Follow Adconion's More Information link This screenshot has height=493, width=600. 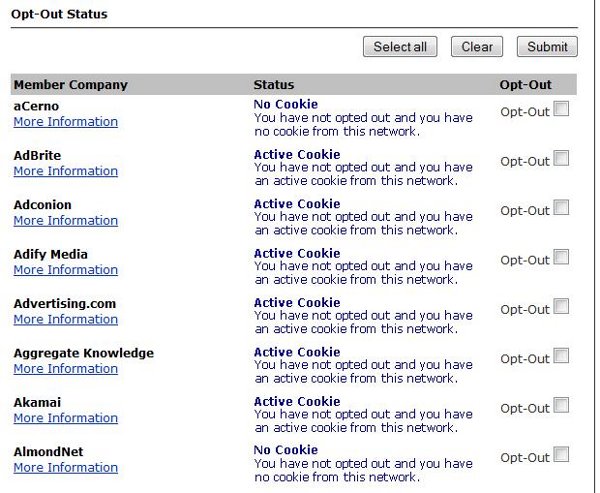click(x=65, y=221)
